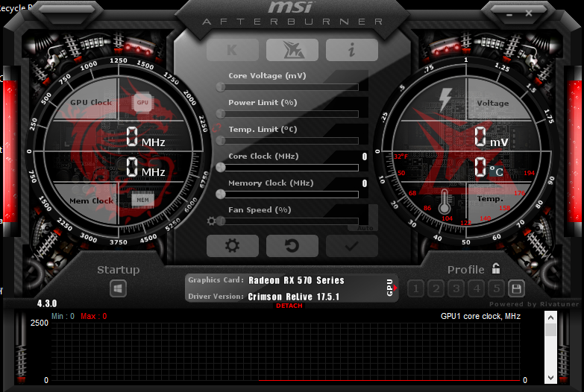Save profile with the floppy disk icon
Viewport: 584px width, 392px height.
[x=516, y=288]
